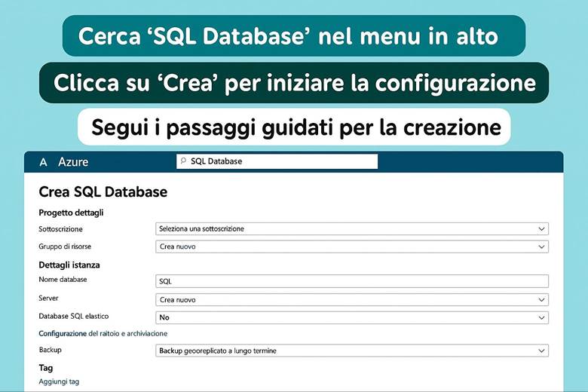Image resolution: width=588 pixels, height=392 pixels.
Task: Click the Azure brand name in header
Action: pos(73,162)
